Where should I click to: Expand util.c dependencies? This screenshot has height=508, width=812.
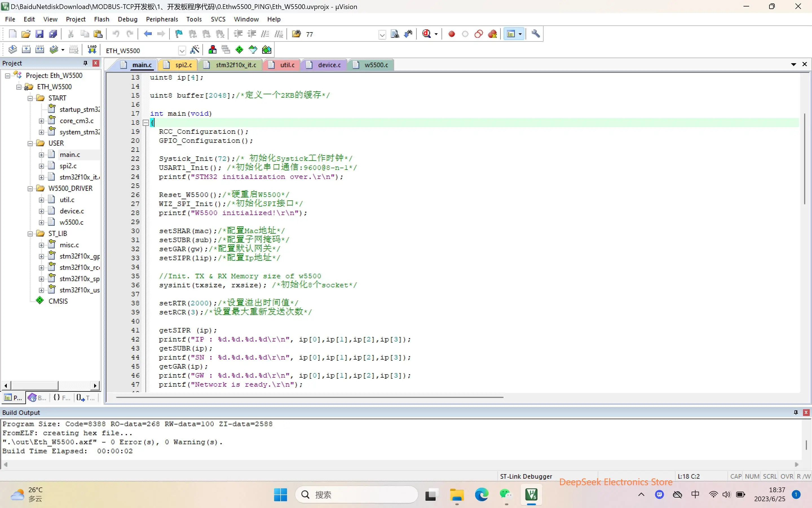(41, 200)
